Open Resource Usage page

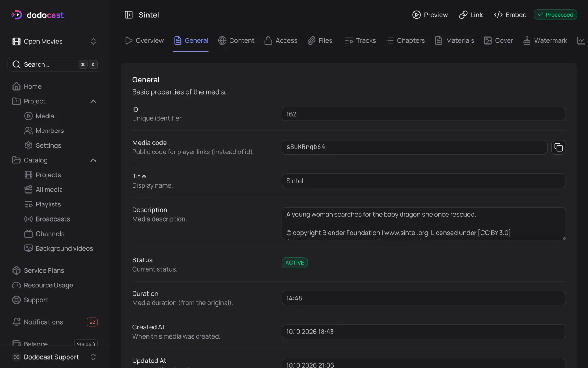pyautogui.click(x=55, y=285)
